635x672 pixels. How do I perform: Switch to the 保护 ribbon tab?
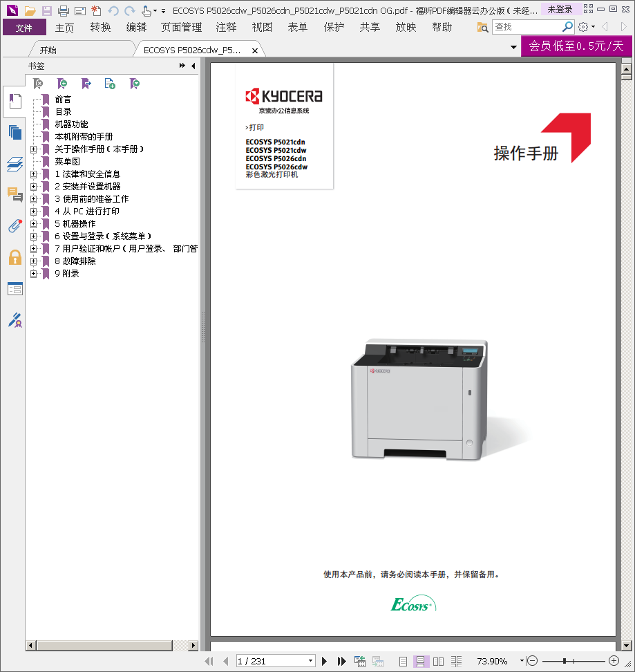pyautogui.click(x=334, y=28)
